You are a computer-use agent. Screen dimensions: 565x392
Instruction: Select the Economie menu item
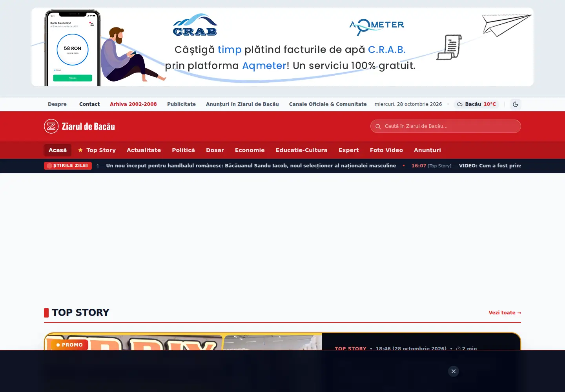pyautogui.click(x=250, y=150)
